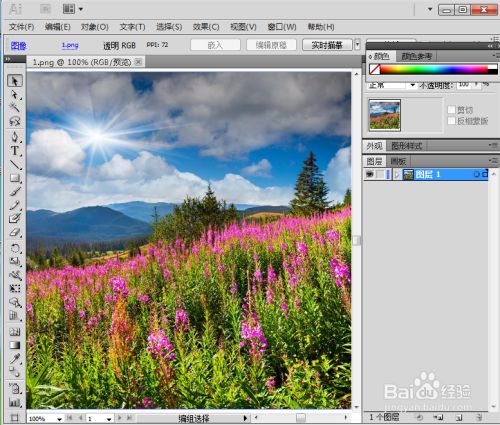Select the Line Segment tool
Image resolution: width=500 pixels, height=425 pixels.
15,164
